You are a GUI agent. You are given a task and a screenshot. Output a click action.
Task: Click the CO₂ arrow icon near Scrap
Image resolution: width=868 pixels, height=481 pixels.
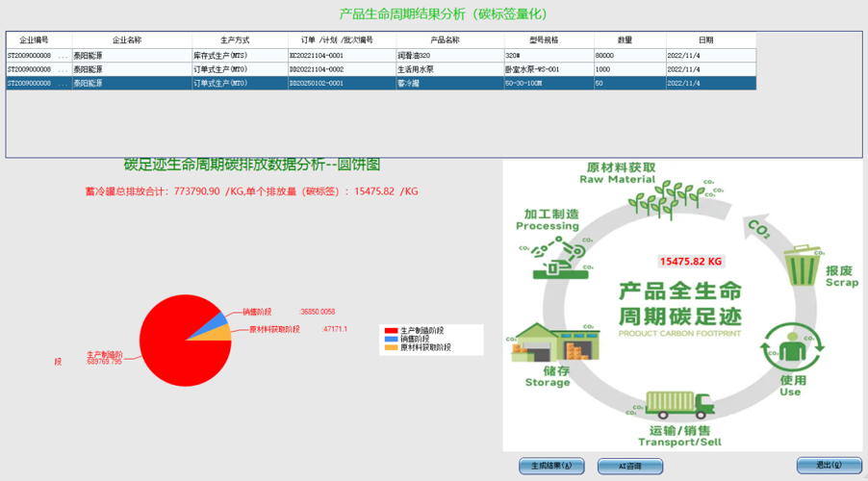[x=760, y=231]
